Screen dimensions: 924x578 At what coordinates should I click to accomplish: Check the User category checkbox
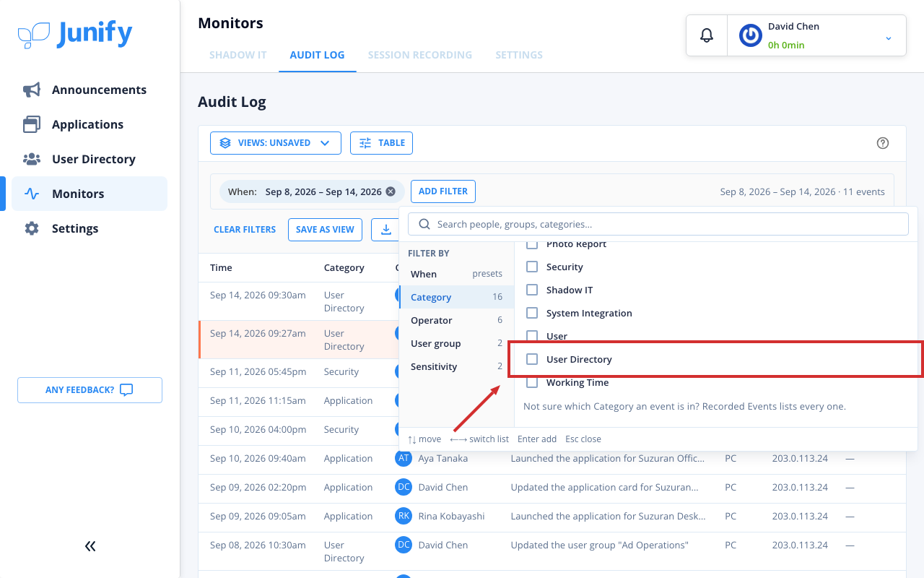pyautogui.click(x=532, y=336)
